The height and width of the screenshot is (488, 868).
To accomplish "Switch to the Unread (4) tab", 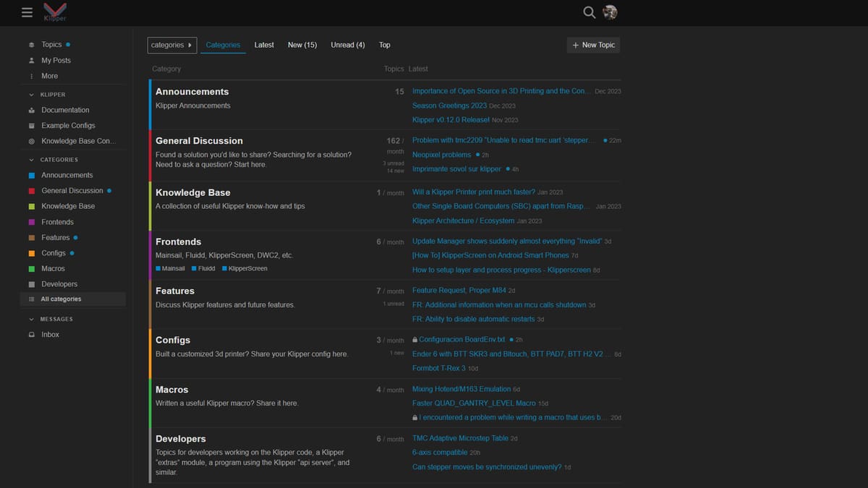I will tap(348, 45).
